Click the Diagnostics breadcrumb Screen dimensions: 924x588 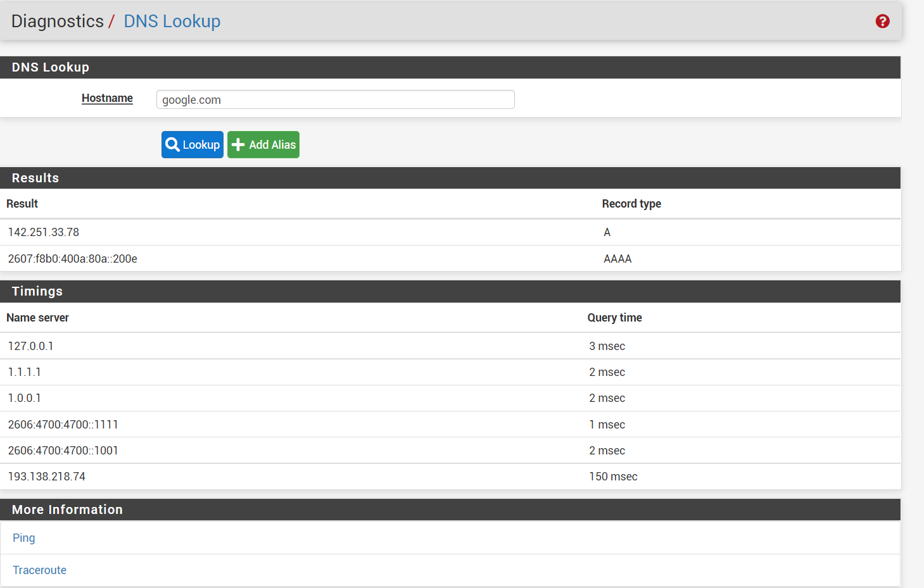coord(58,22)
